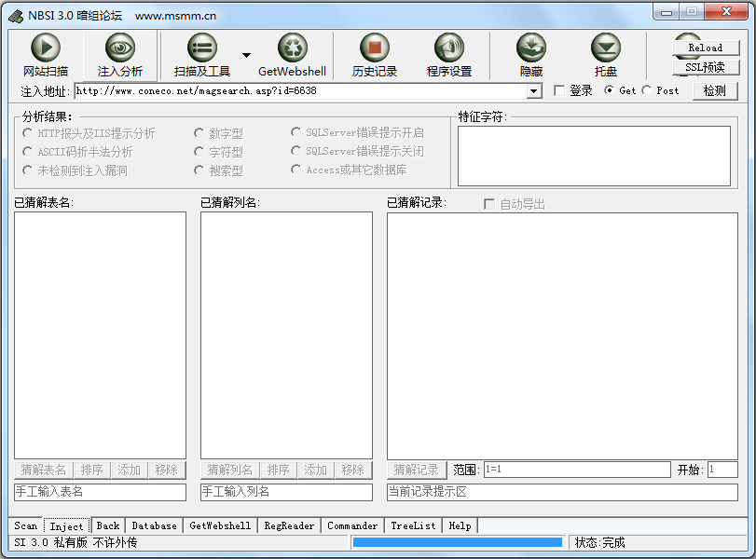Screen dimensions: 756x559
Task: Open 程序设置 speaker icon
Action: 449,48
